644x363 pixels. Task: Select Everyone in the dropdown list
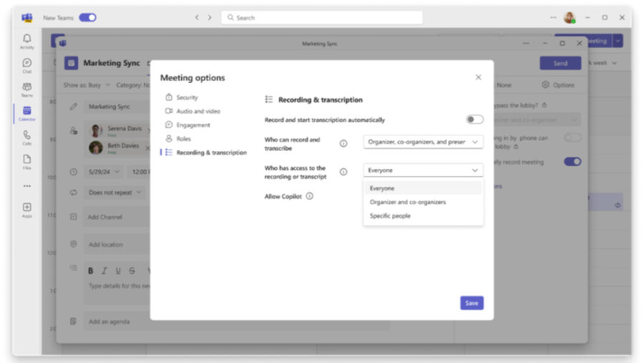423,188
